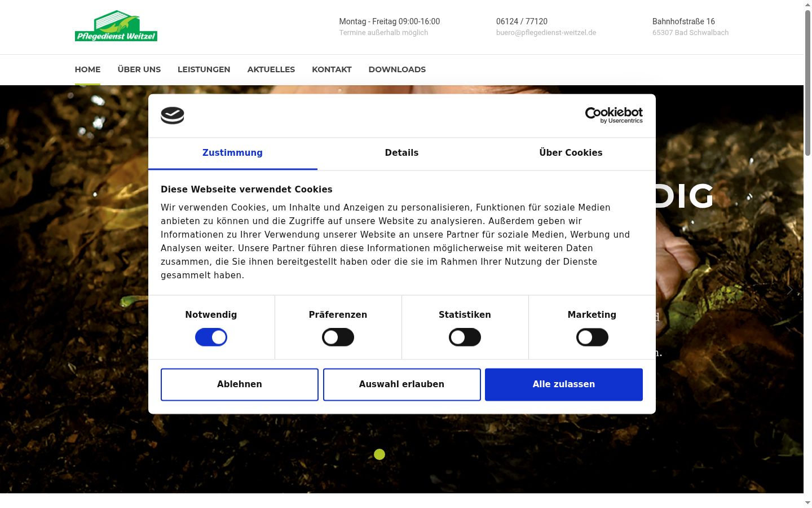Click the opening hours Montag - Freitag text
Screen dimensions: 812x508
coord(390,21)
